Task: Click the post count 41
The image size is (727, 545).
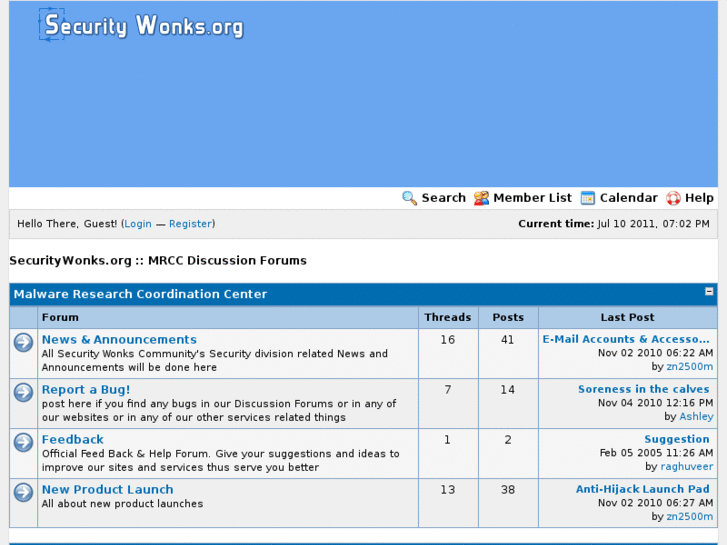Action: (508, 340)
